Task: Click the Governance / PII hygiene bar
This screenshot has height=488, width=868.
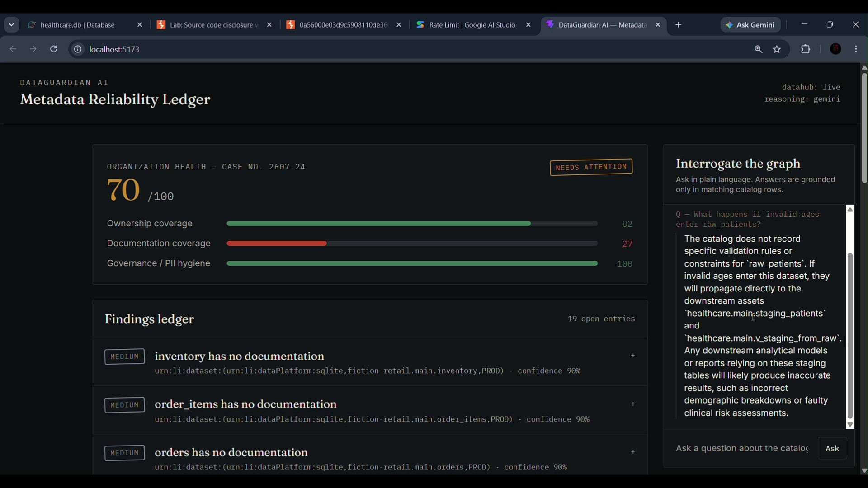Action: (x=412, y=264)
